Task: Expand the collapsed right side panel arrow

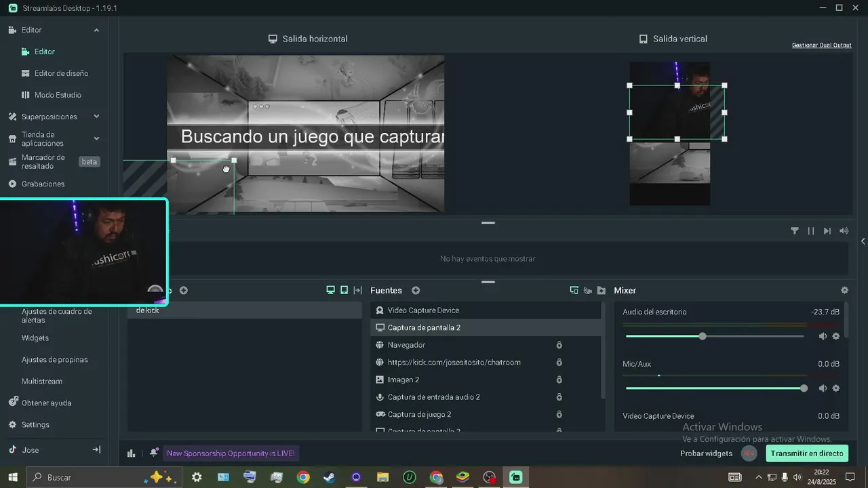Action: pyautogui.click(x=863, y=241)
